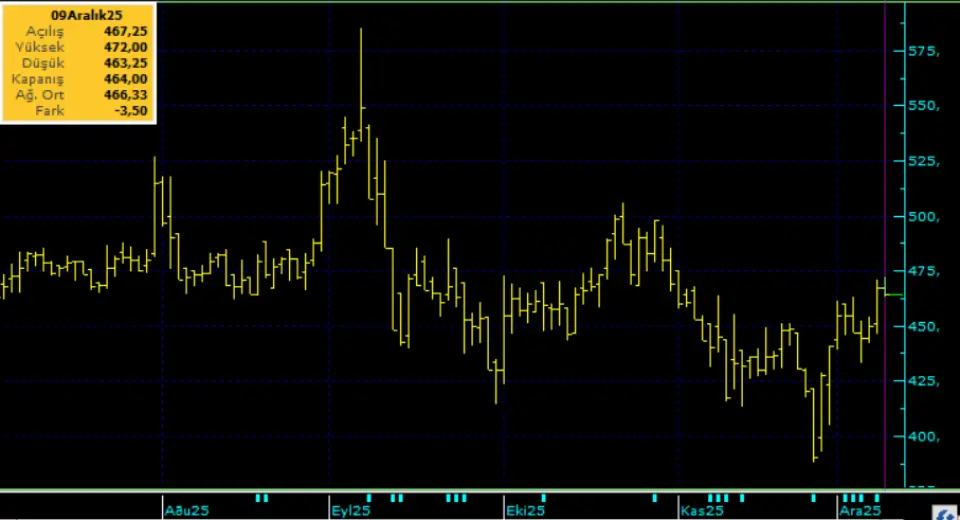Image resolution: width=960 pixels, height=520 pixels.
Task: Select the Yüksek value 472,00
Action: click(125, 47)
